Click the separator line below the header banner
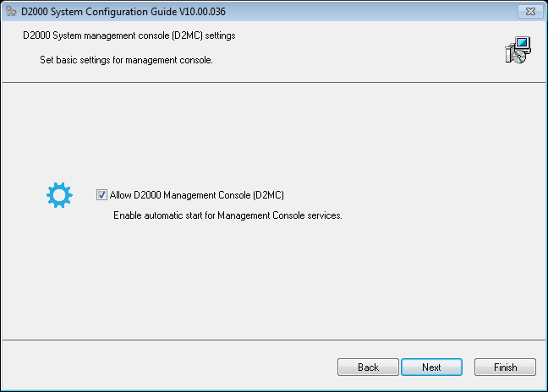 pyautogui.click(x=274, y=82)
